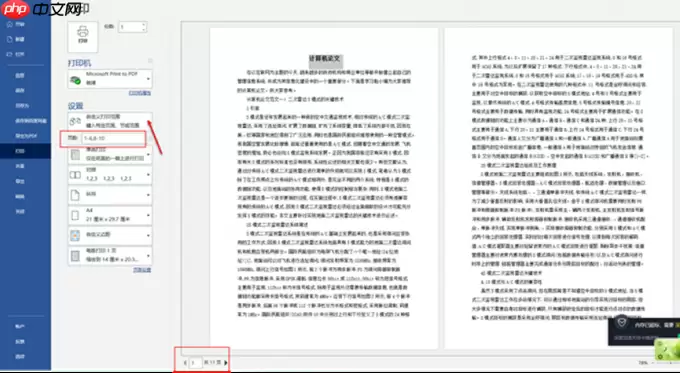
Task: Select the highlighted Print sidebar item
Action: pyautogui.click(x=25, y=151)
